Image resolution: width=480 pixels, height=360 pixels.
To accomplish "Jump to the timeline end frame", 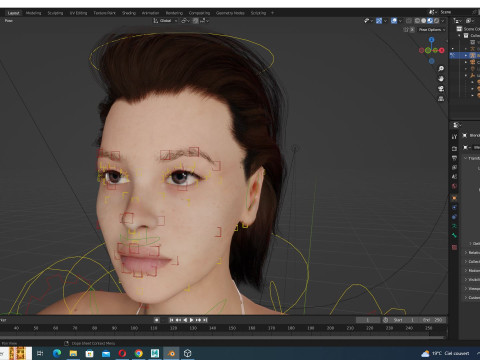I will [205, 320].
